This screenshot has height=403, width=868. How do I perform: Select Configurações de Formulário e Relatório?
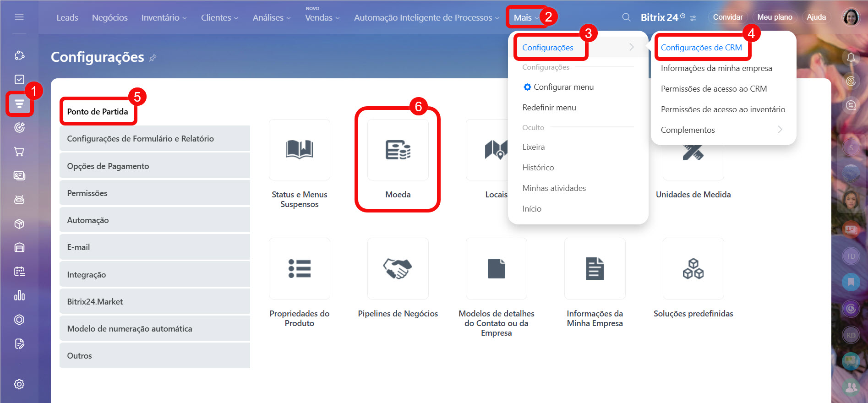pos(155,138)
